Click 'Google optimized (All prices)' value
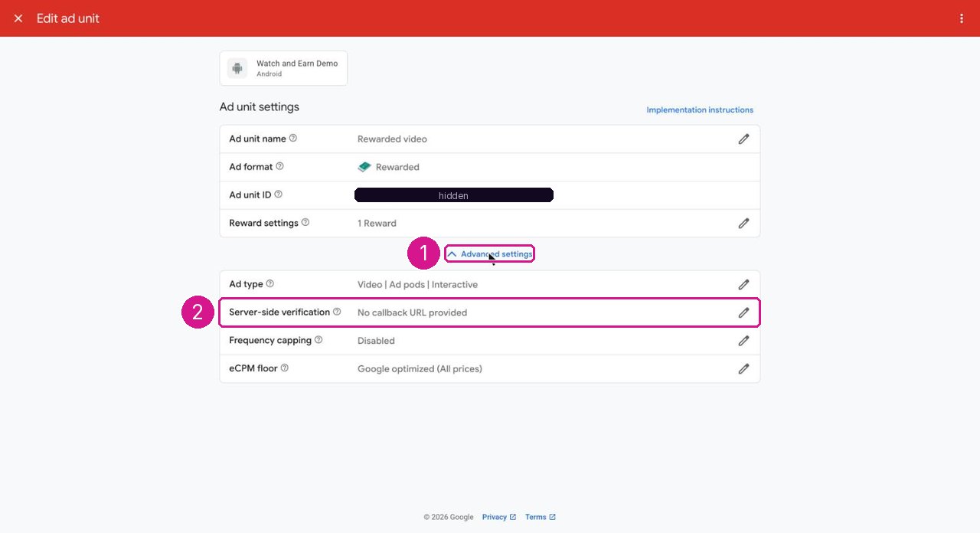This screenshot has width=980, height=533. (x=420, y=369)
